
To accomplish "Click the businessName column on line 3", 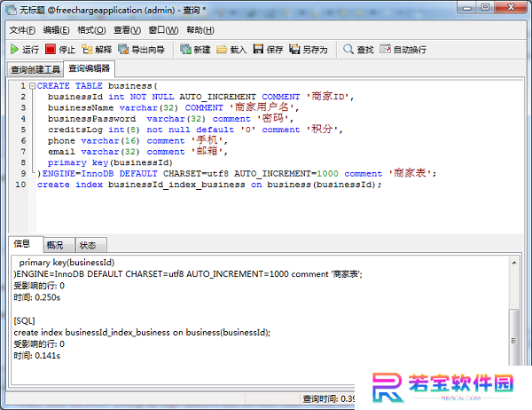I will [81, 108].
